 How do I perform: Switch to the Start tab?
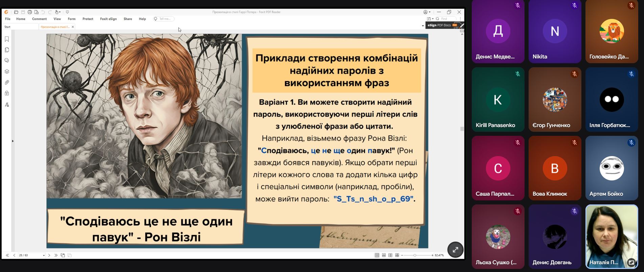click(x=7, y=27)
